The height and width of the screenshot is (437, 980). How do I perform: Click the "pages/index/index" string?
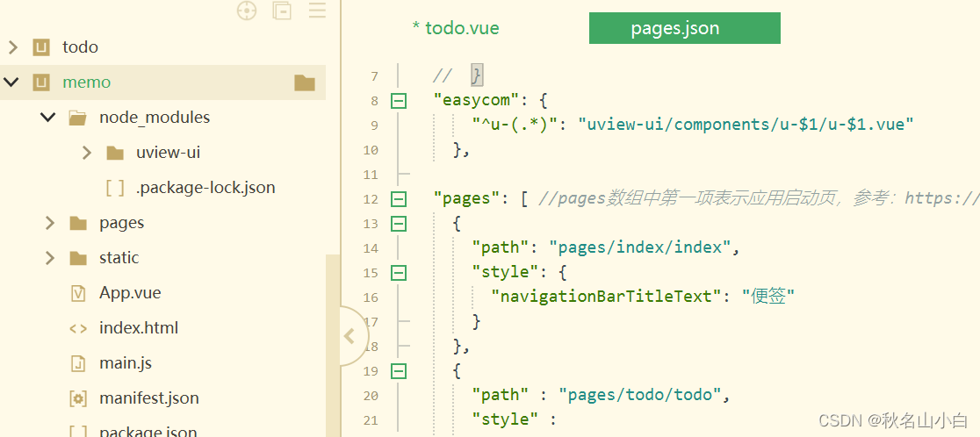[640, 247]
